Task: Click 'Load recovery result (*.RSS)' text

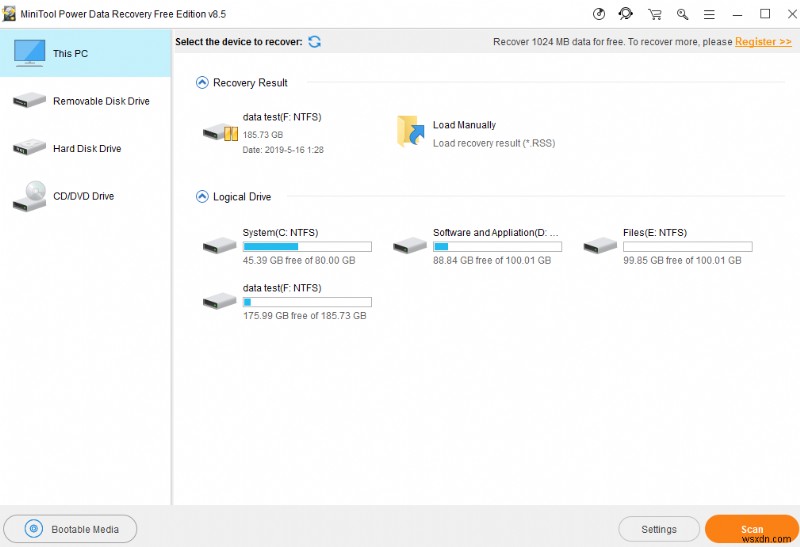Action: tap(493, 143)
